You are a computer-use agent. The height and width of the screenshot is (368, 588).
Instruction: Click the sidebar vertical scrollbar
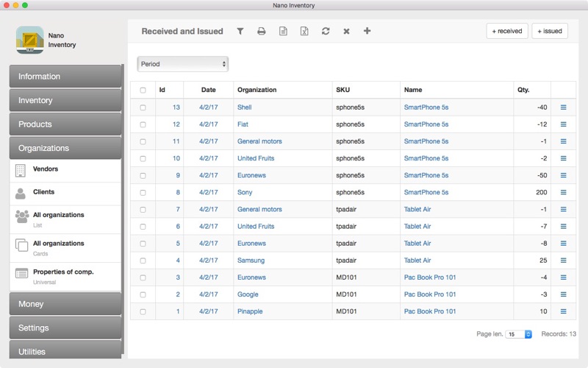(123, 210)
